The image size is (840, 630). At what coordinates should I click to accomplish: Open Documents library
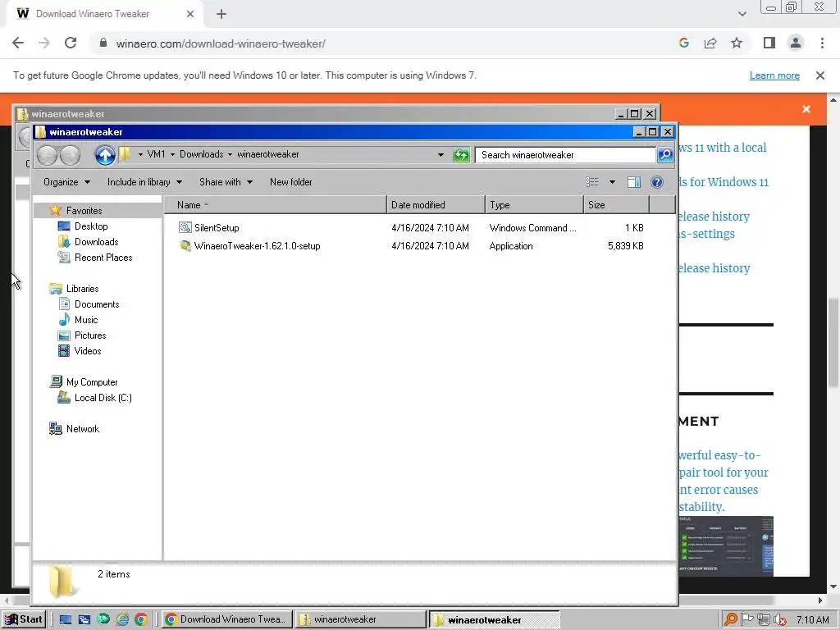(97, 304)
